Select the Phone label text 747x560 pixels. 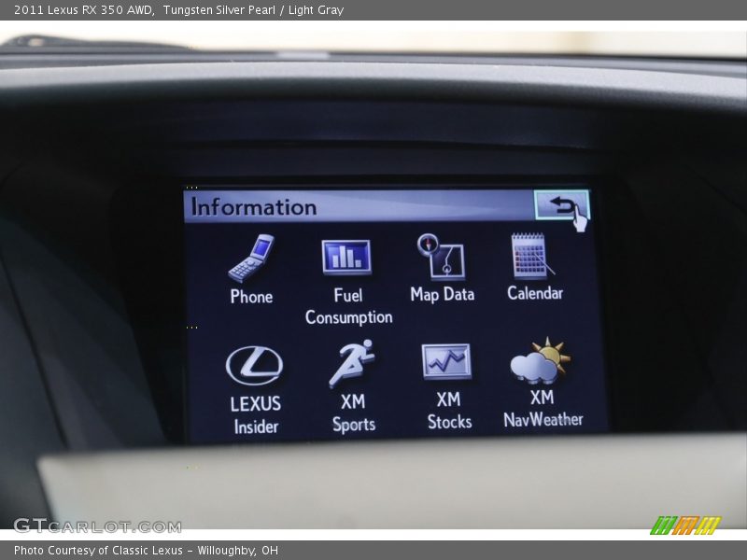point(252,297)
